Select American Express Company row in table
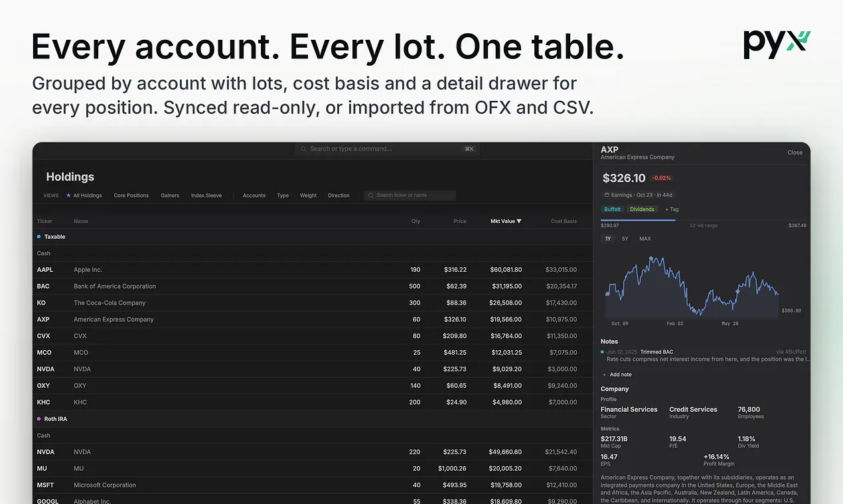The image size is (843, 504). pos(312,320)
